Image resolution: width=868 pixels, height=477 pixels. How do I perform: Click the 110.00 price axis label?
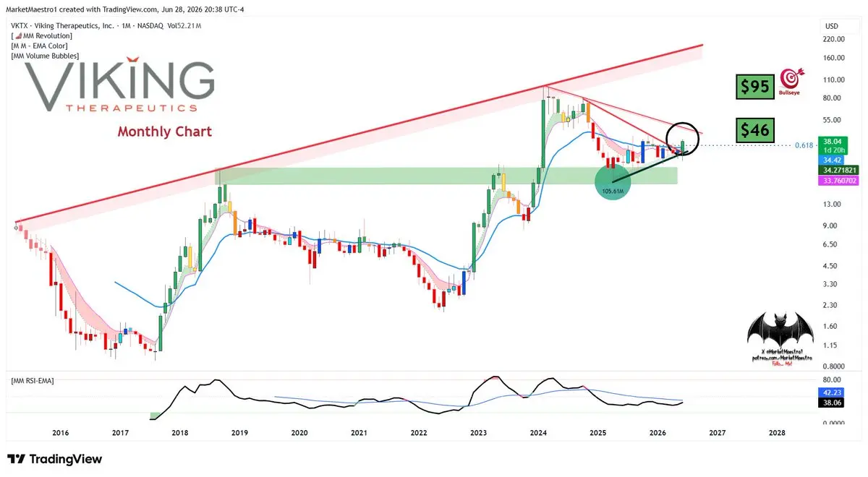[x=834, y=79]
